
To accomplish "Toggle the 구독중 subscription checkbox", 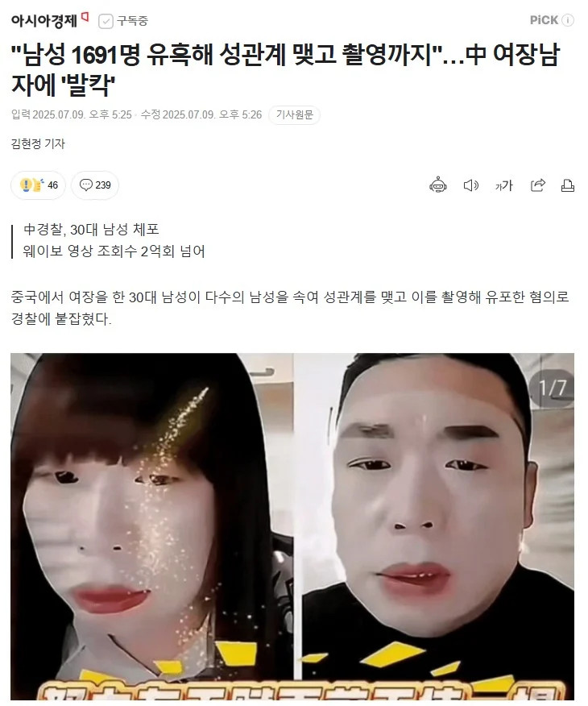I will click(x=106, y=21).
